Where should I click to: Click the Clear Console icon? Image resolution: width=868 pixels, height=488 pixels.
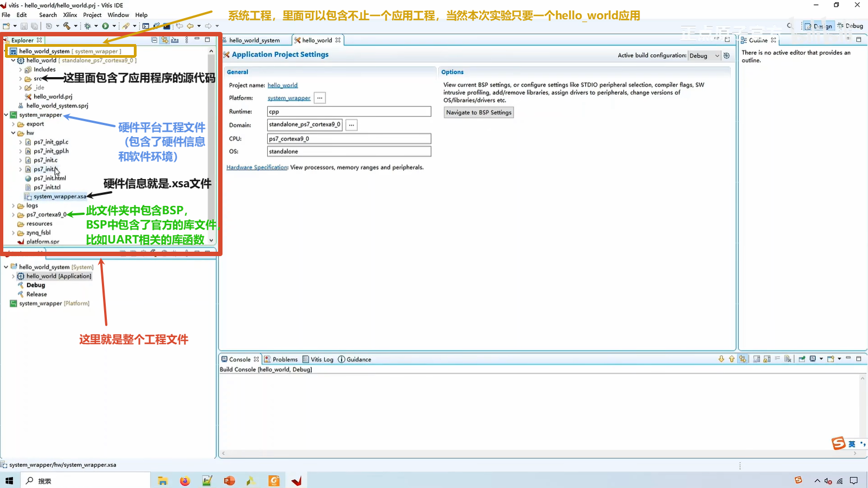[x=788, y=359]
